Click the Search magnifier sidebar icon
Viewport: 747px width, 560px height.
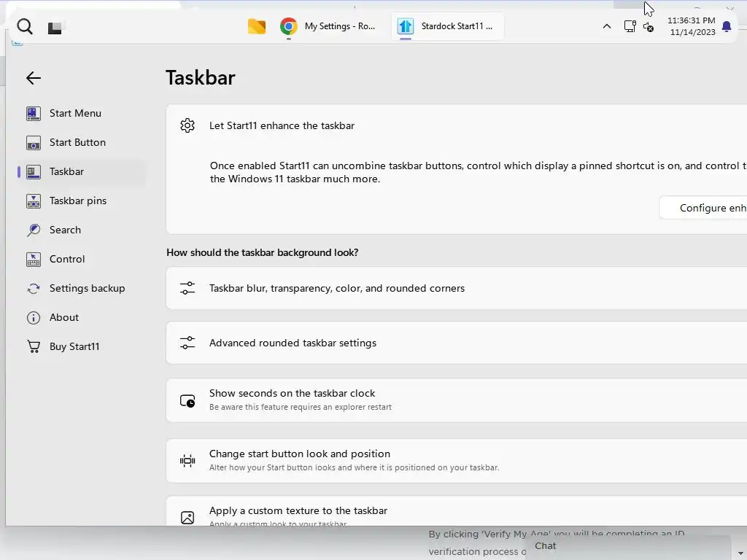click(34, 230)
